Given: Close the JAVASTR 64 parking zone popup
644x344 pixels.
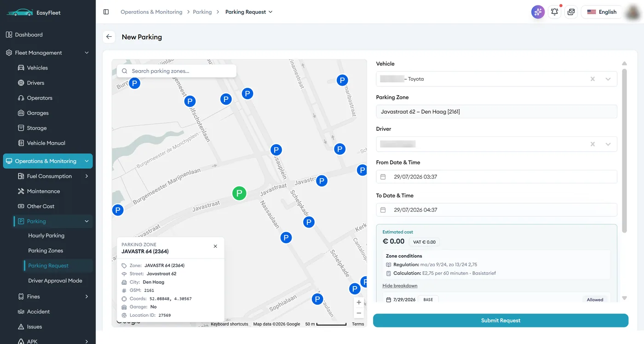Looking at the screenshot, I should (x=215, y=246).
